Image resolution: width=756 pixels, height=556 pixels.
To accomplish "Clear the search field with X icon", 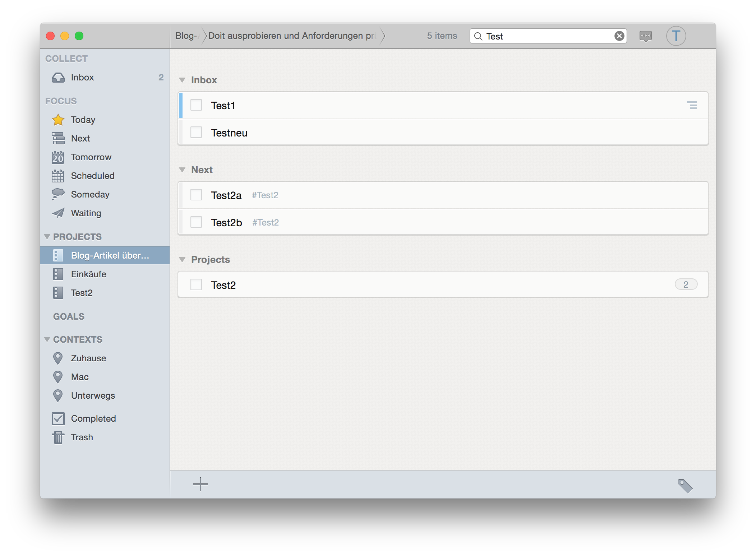I will coord(619,36).
